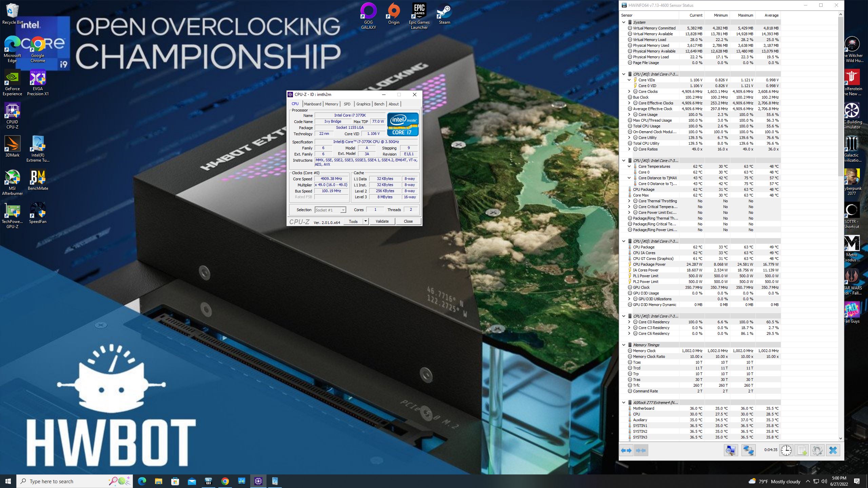Open Cyberpunk 2077 desktop icon
The height and width of the screenshot is (488, 868).
pyautogui.click(x=851, y=182)
